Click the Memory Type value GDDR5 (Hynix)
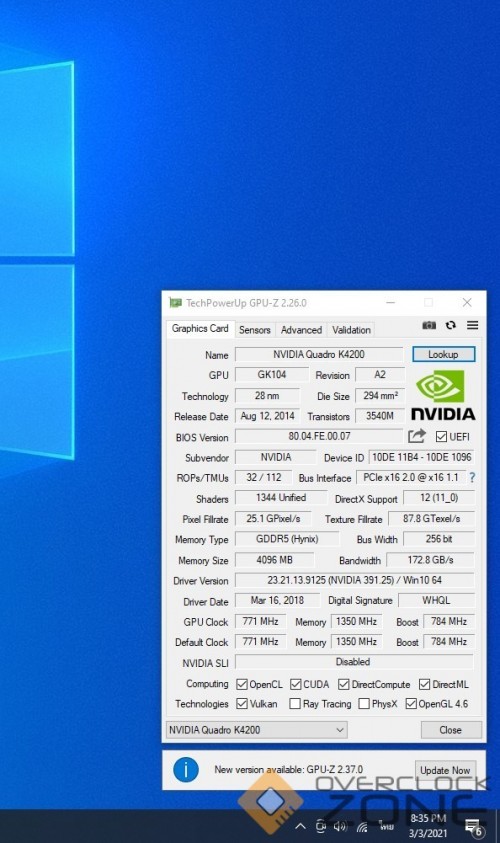 pos(287,539)
